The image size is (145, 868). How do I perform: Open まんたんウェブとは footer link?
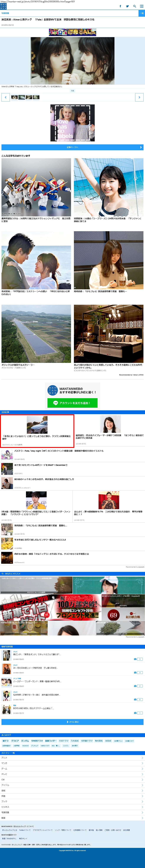(x=9, y=830)
